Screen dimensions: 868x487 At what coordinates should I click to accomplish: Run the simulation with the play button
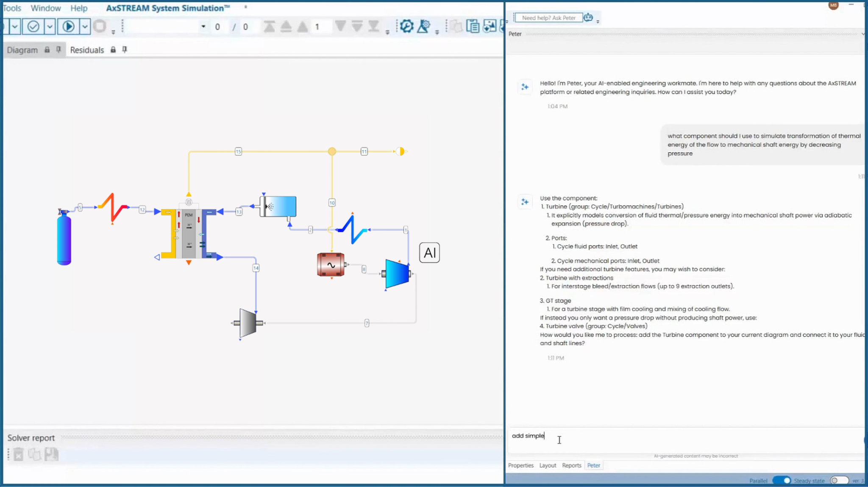tap(68, 27)
